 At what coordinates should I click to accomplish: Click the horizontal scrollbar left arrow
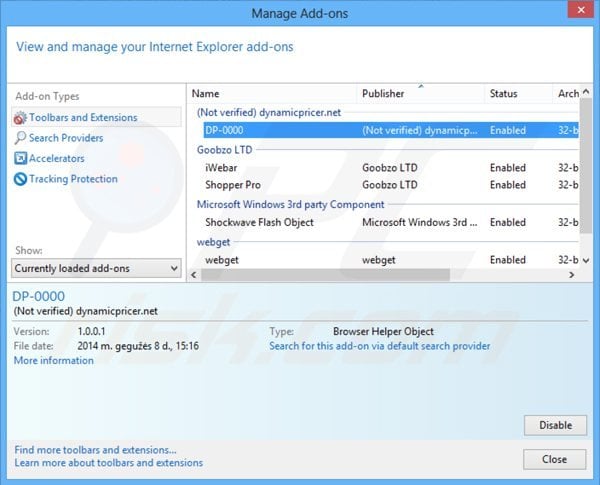194,275
